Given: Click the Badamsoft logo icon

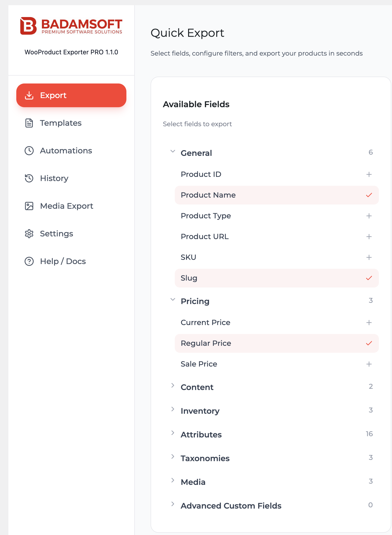Looking at the screenshot, I should [x=28, y=26].
